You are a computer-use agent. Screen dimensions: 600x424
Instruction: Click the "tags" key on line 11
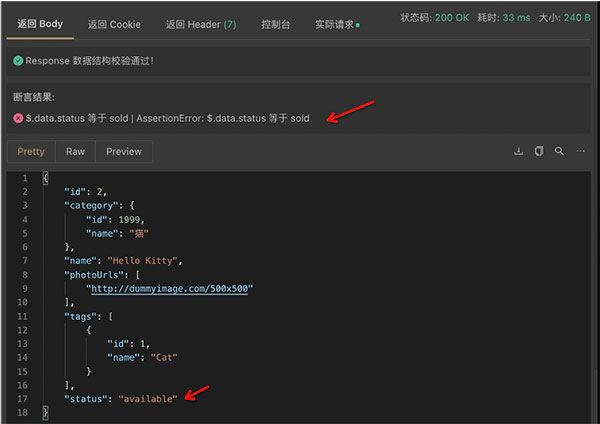80,316
